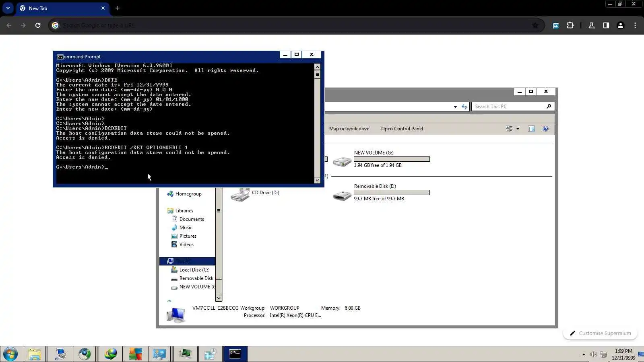This screenshot has width=644, height=362.
Task: Click Customise Supermium button
Action: point(601,333)
